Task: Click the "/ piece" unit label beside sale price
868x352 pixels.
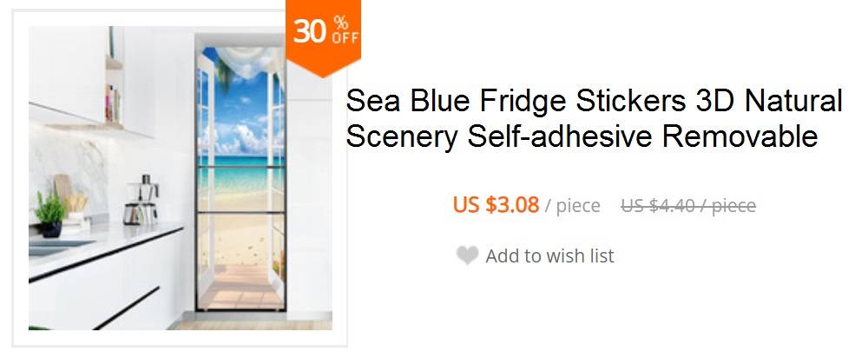Action: point(572,206)
